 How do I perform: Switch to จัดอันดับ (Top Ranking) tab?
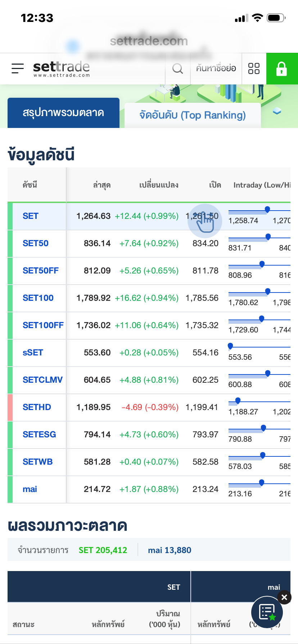click(193, 115)
